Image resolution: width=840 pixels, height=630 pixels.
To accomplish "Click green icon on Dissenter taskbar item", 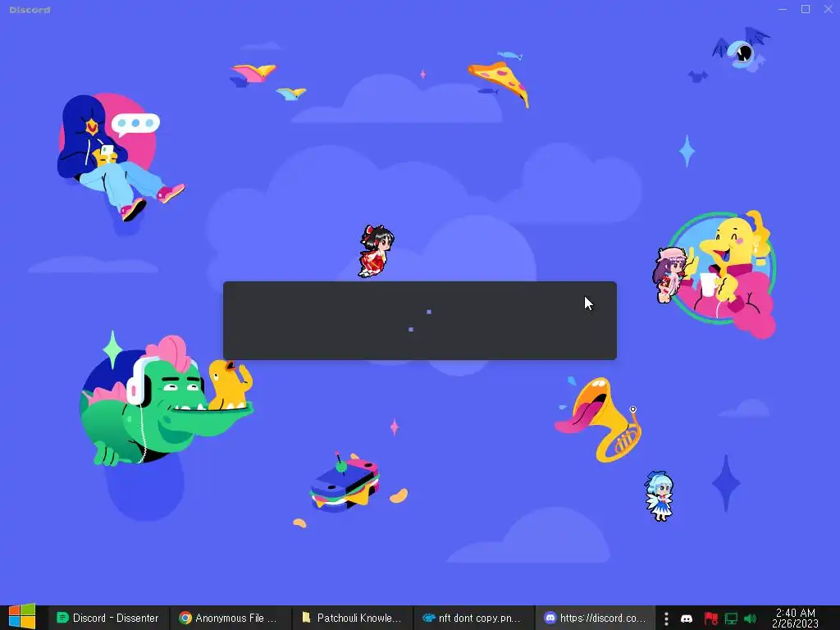I will [x=62, y=618].
